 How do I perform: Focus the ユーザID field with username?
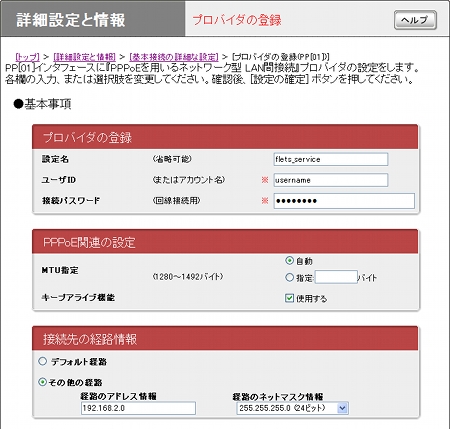331,180
